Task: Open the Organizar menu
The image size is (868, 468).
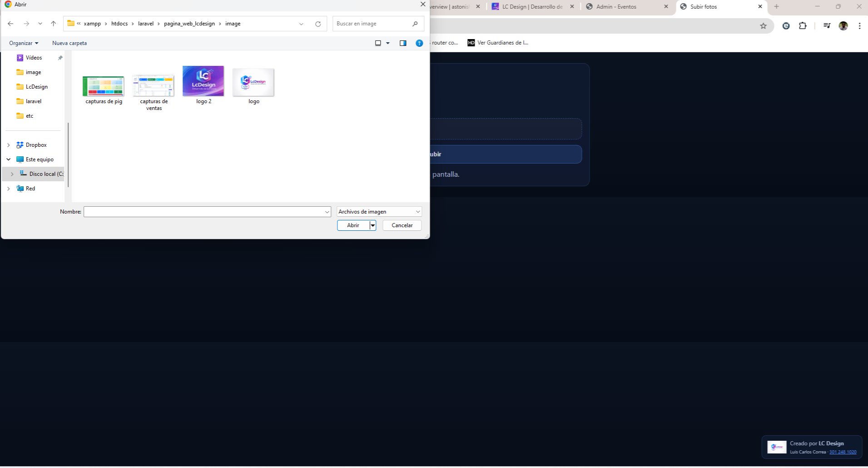Action: pos(23,43)
